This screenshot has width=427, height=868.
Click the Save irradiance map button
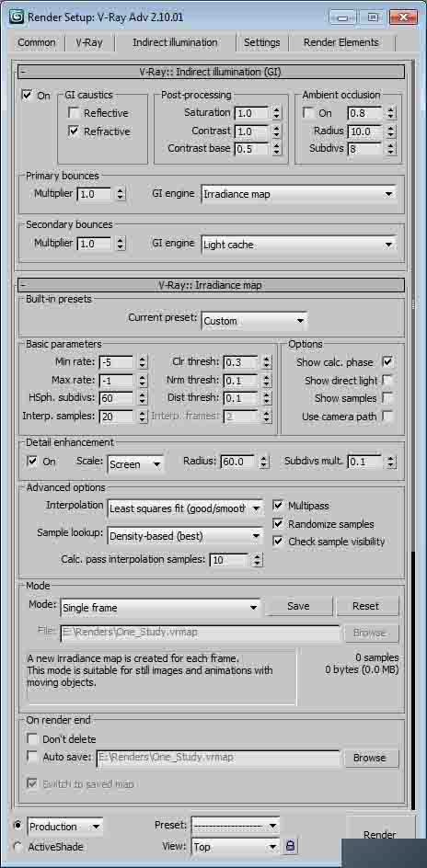(x=298, y=606)
